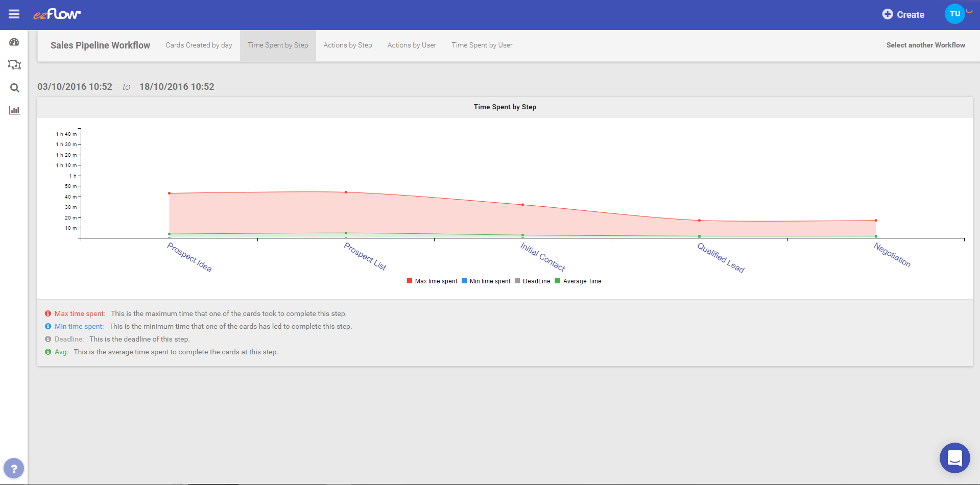Toggle the Min time spent legend series
980x485 pixels.
point(486,281)
